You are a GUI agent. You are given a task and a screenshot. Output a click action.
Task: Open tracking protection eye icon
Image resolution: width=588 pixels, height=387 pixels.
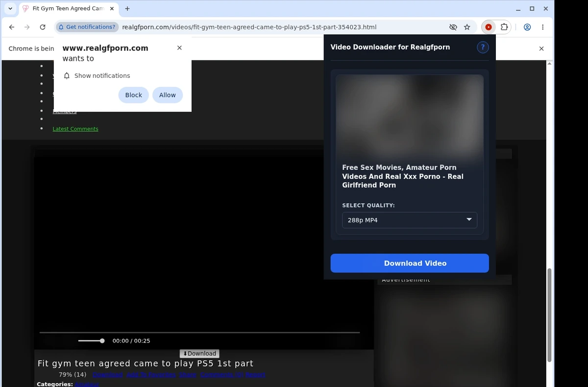click(x=453, y=27)
